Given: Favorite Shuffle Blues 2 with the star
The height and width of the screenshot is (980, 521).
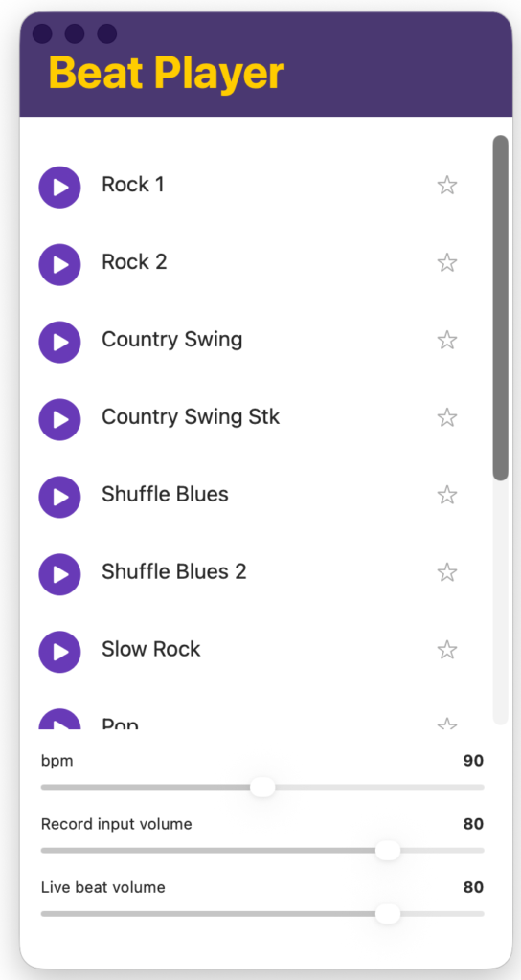Looking at the screenshot, I should tap(446, 572).
